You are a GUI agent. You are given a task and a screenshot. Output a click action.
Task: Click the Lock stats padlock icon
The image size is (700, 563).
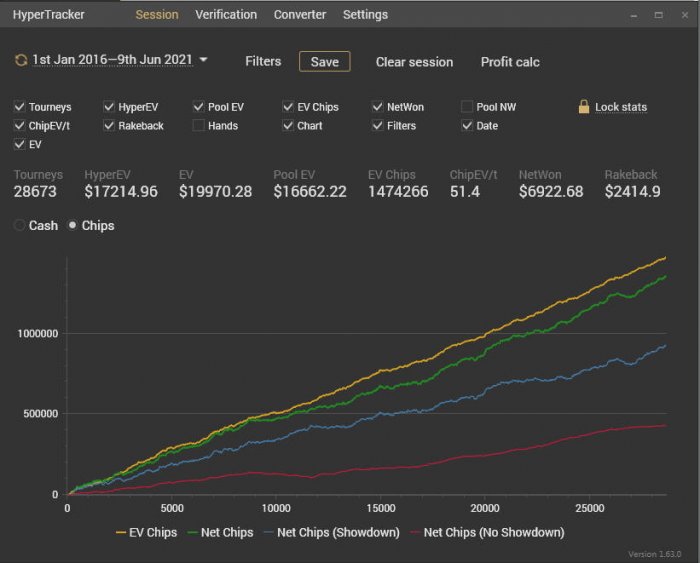coord(583,107)
